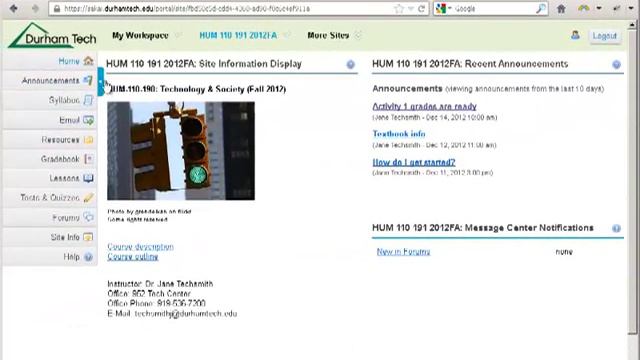Open the New in Forums link
Screen dimensions: 640x360
pyautogui.click(x=403, y=252)
